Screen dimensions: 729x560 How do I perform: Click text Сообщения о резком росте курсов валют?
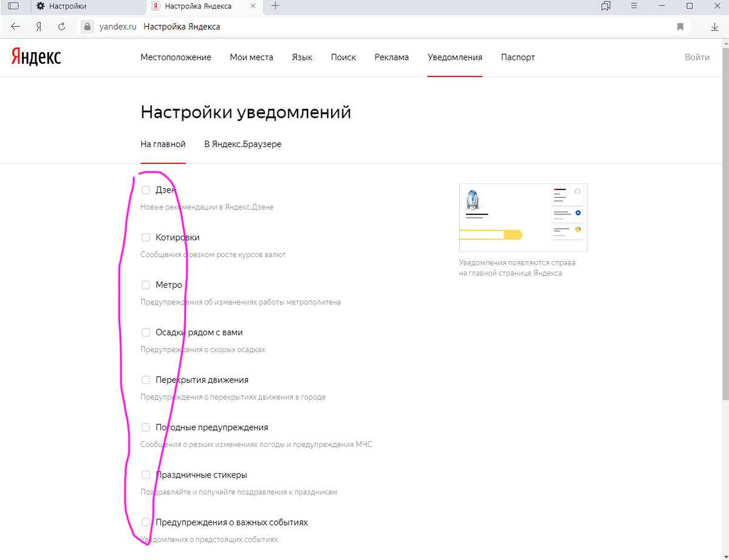[x=213, y=254]
